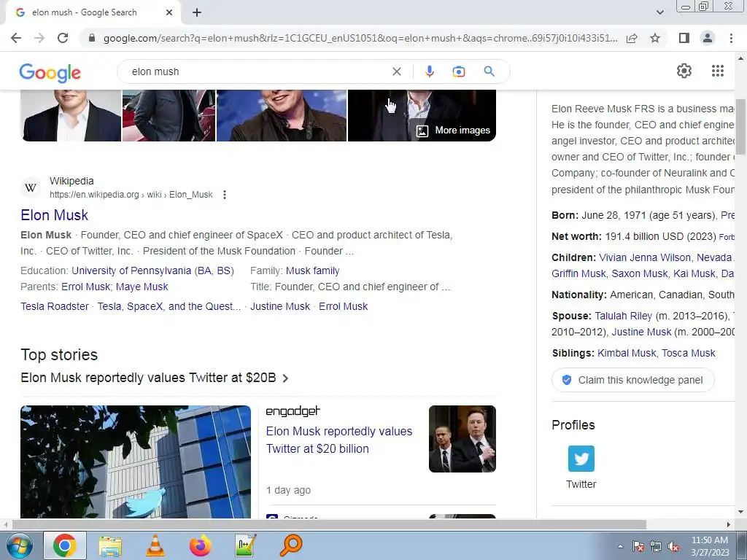The width and height of the screenshot is (747, 560).
Task: Bookmark this page with the star
Action: pyautogui.click(x=655, y=38)
